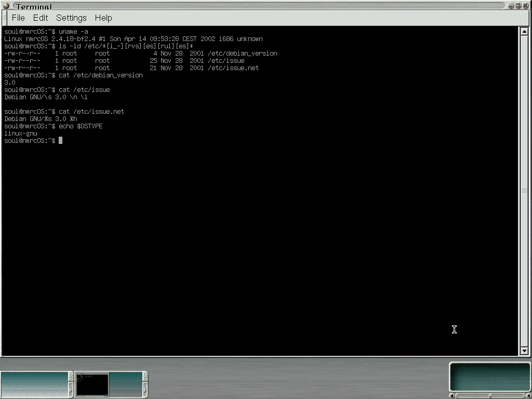This screenshot has width=532, height=399.
Task: Click the window menu button left of Terminal title
Action: 5,6
